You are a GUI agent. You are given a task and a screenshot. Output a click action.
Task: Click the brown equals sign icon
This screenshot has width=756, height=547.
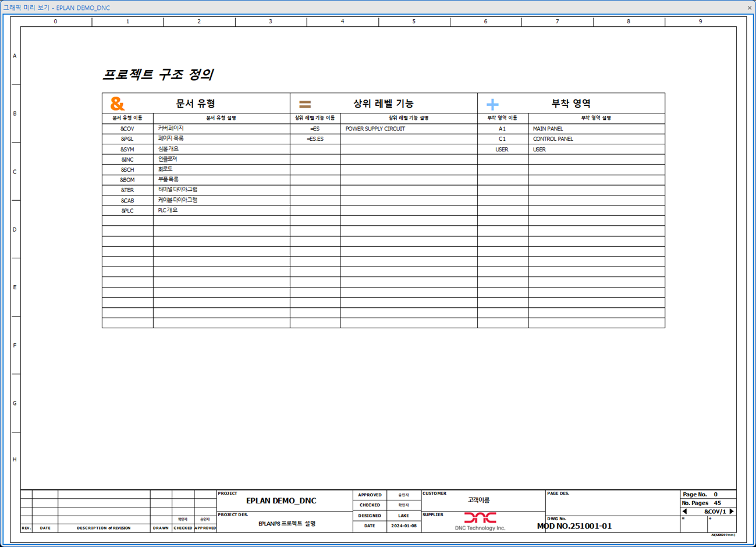click(x=305, y=104)
